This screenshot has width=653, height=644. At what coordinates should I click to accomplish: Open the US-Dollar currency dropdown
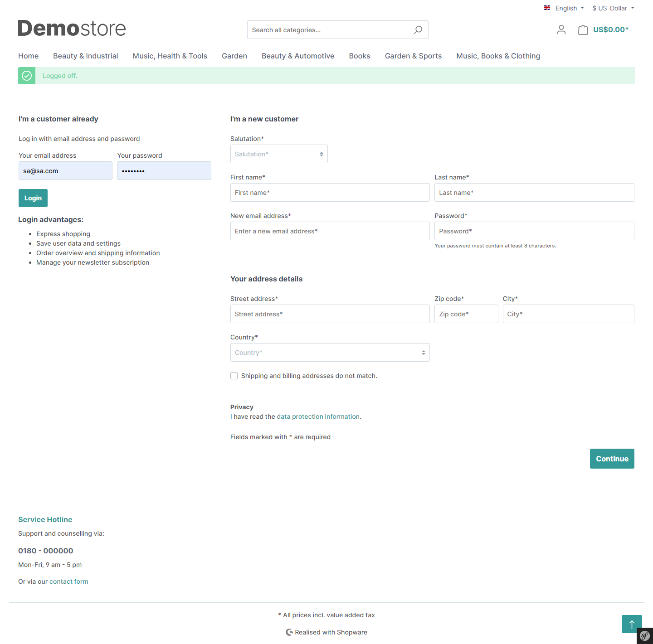click(x=614, y=8)
